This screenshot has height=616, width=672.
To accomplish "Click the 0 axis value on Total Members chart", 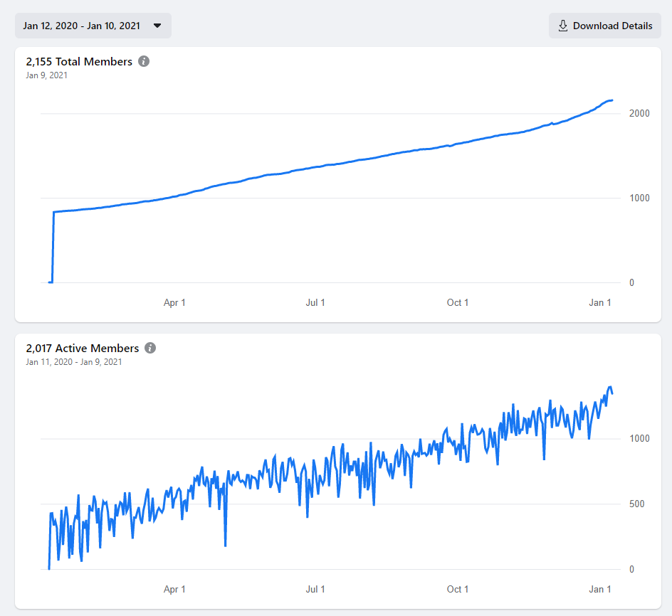I will pos(631,282).
